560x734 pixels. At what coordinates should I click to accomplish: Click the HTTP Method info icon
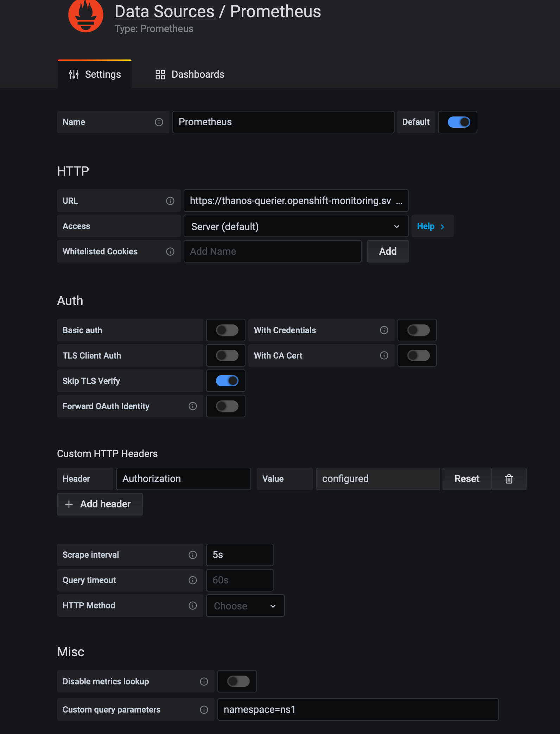(x=193, y=606)
